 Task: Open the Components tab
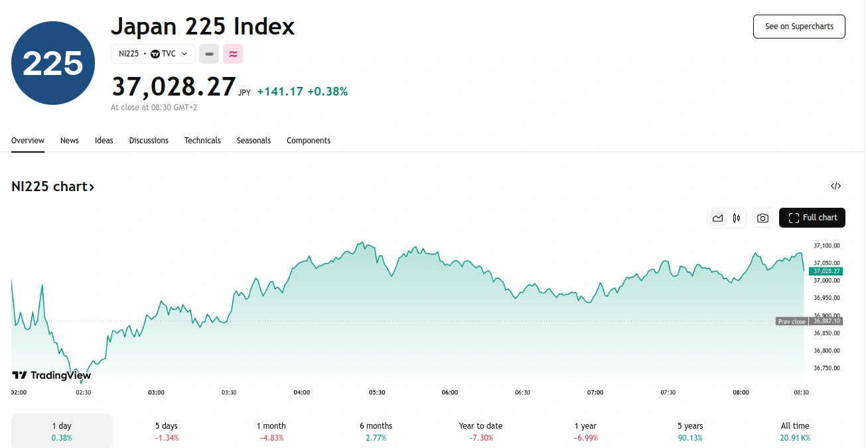[x=309, y=140]
